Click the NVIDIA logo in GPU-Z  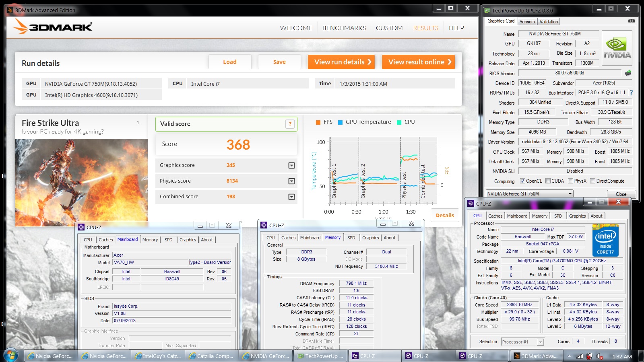[616, 48]
